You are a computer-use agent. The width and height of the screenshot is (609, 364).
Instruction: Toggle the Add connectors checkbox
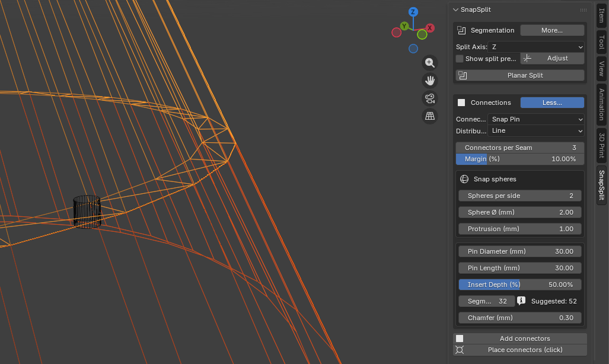[x=460, y=339]
